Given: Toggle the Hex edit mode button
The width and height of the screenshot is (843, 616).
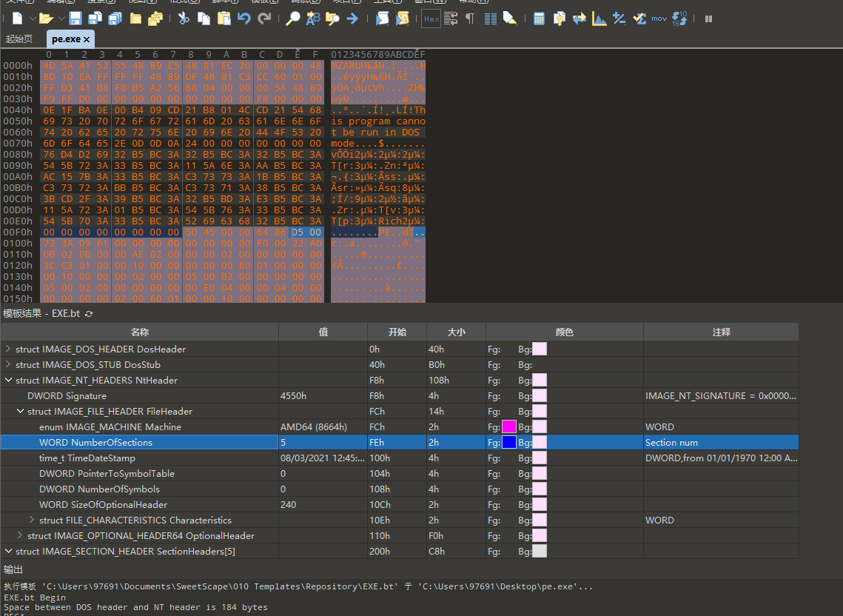Looking at the screenshot, I should (x=431, y=19).
